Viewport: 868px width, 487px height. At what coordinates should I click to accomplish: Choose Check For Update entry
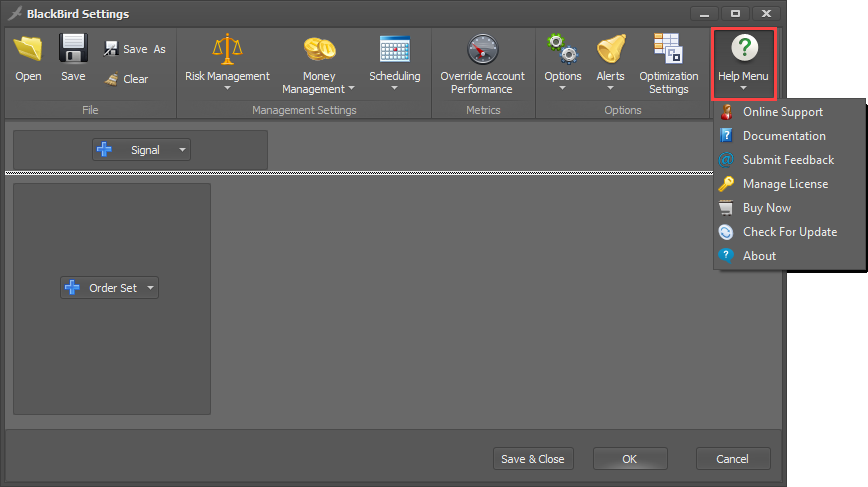pos(789,232)
